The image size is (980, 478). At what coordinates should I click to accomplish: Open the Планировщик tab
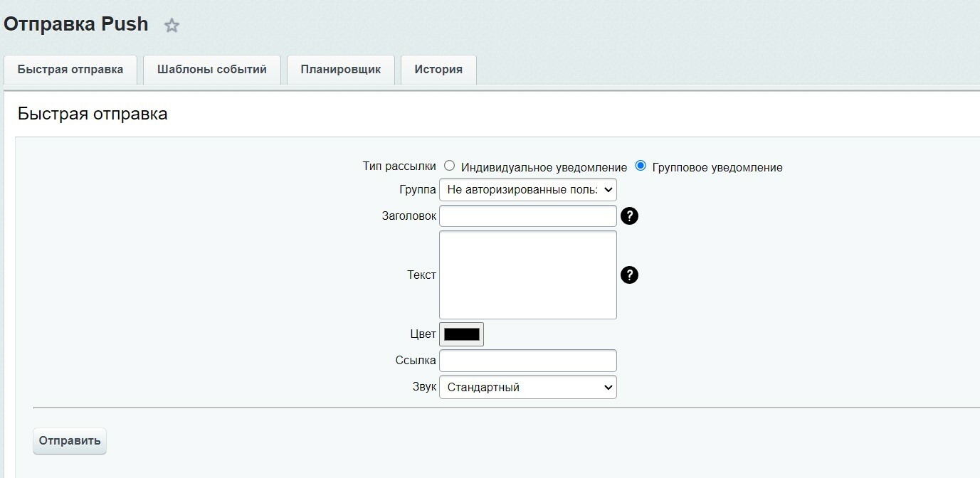point(341,70)
